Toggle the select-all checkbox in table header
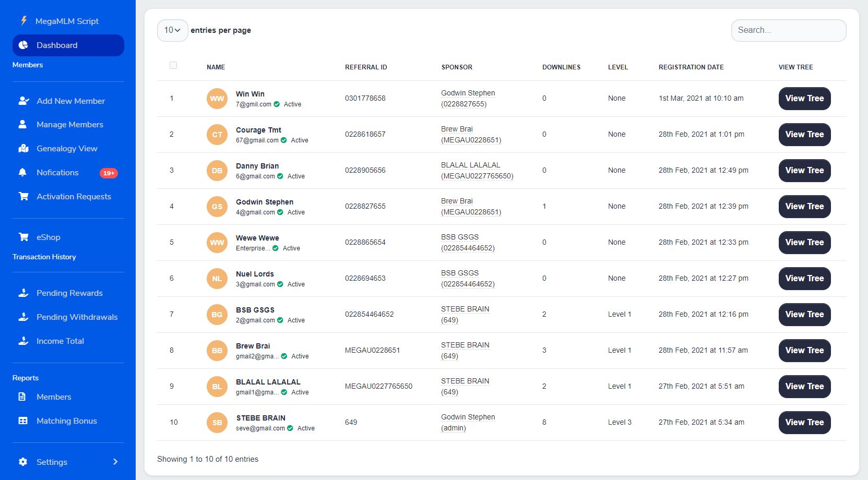The width and height of the screenshot is (868, 480). click(173, 65)
